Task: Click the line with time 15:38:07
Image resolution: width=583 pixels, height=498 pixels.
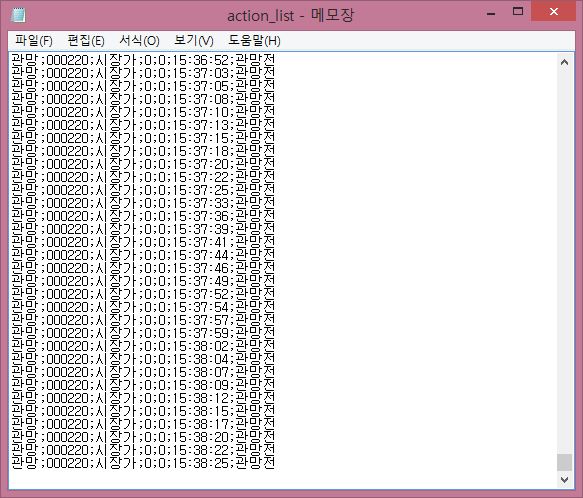Action: click(x=143, y=373)
